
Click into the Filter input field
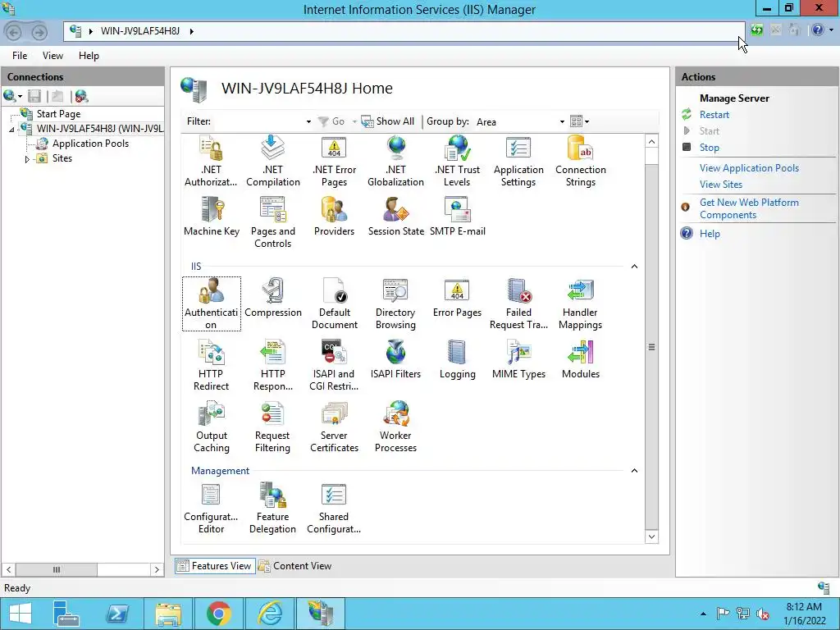pyautogui.click(x=258, y=121)
